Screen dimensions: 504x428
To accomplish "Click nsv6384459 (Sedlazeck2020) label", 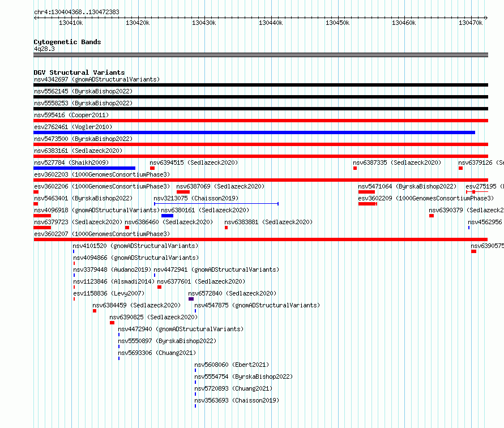I will pos(136,305).
